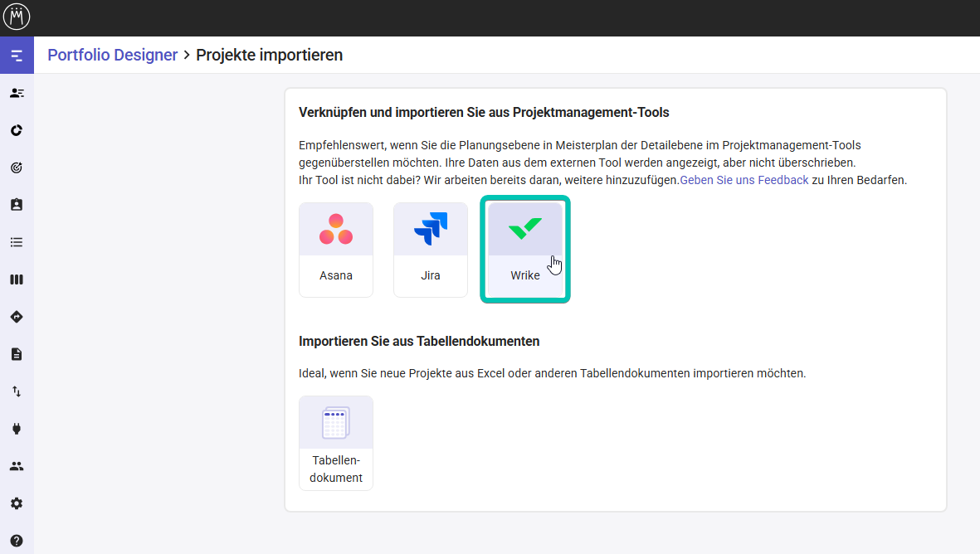Select the highlighted Wrike integration tile
The image size is (980, 554).
524,249
